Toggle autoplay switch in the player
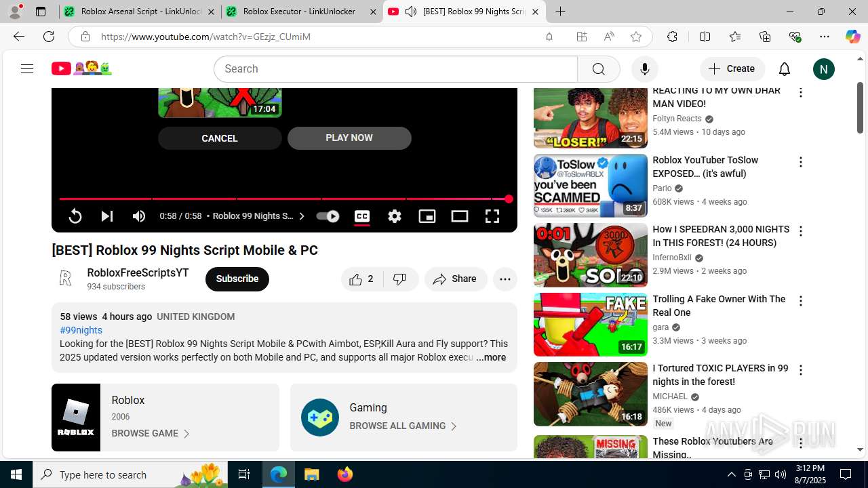Viewport: 868px width, 488px height. coord(328,216)
